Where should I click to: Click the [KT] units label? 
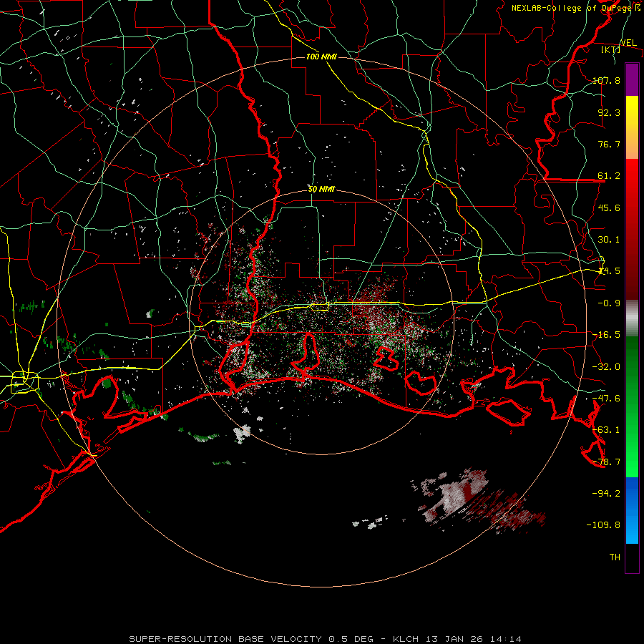[x=611, y=49]
